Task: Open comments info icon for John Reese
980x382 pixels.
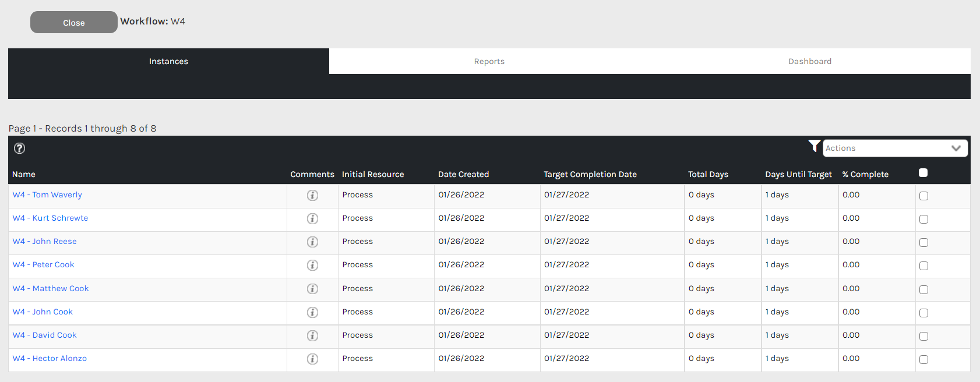Action: [x=312, y=242]
